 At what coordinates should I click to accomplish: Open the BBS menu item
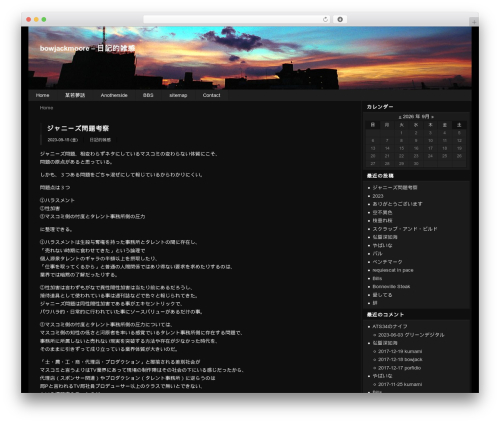(x=148, y=95)
